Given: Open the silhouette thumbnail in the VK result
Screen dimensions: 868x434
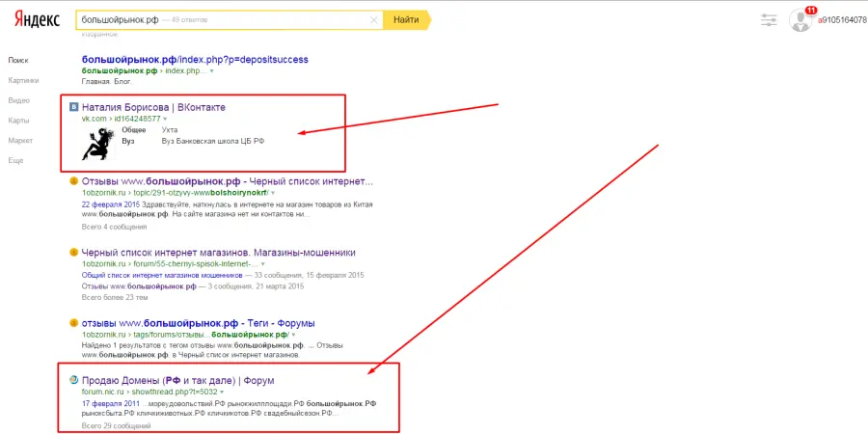Looking at the screenshot, I should 98,143.
